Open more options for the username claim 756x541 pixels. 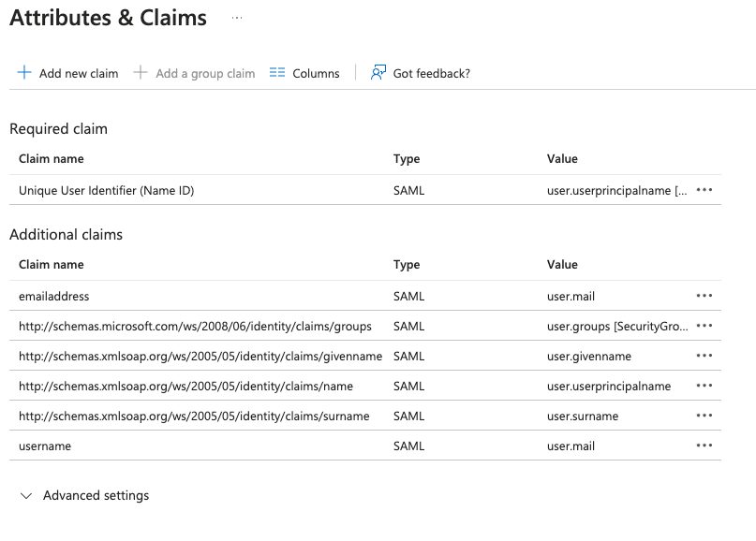click(704, 446)
